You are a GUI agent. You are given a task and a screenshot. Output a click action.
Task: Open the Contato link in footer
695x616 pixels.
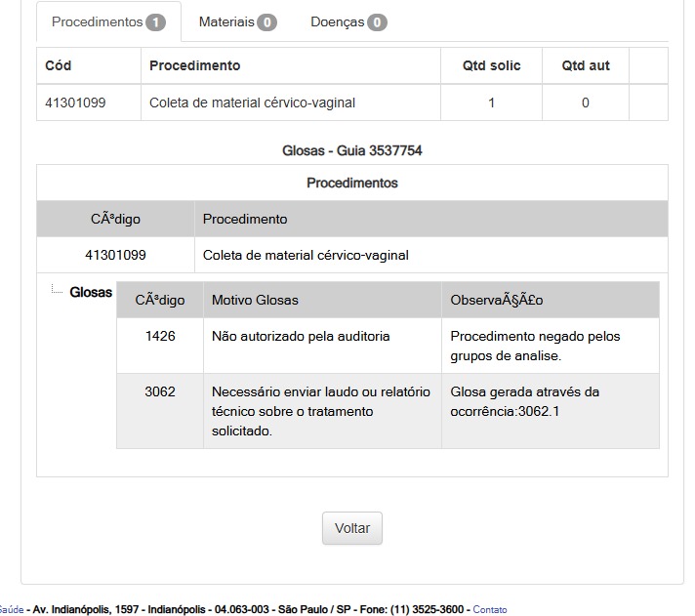point(489,609)
